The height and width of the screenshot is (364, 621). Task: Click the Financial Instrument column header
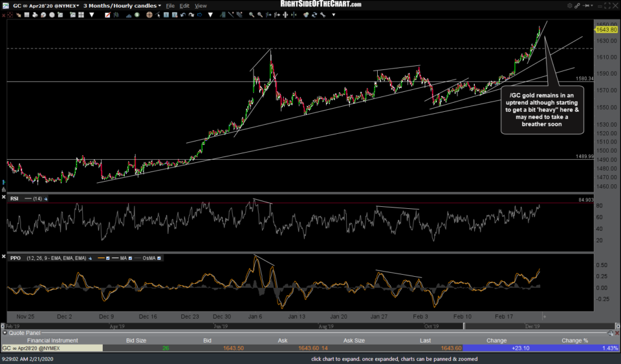[x=52, y=340]
